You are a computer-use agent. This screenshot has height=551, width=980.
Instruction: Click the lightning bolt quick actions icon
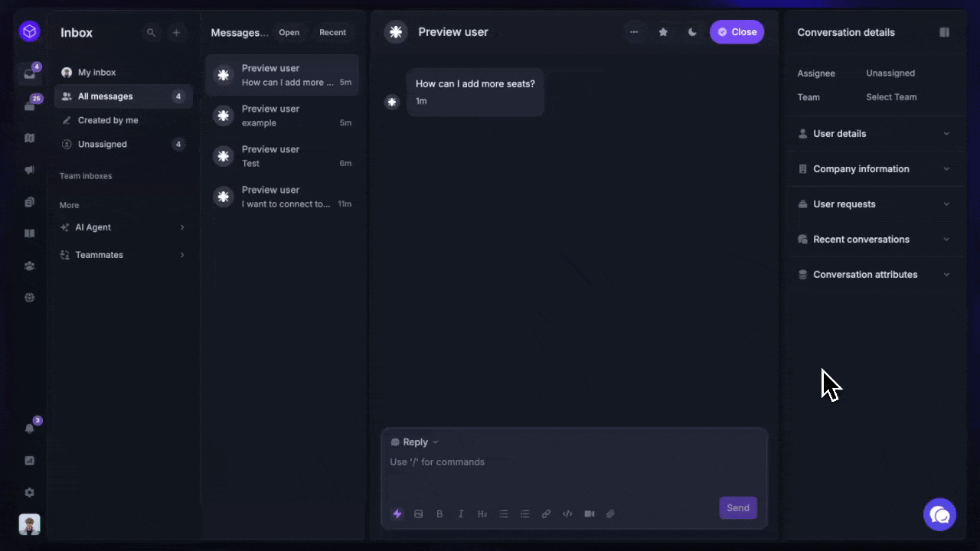397,514
